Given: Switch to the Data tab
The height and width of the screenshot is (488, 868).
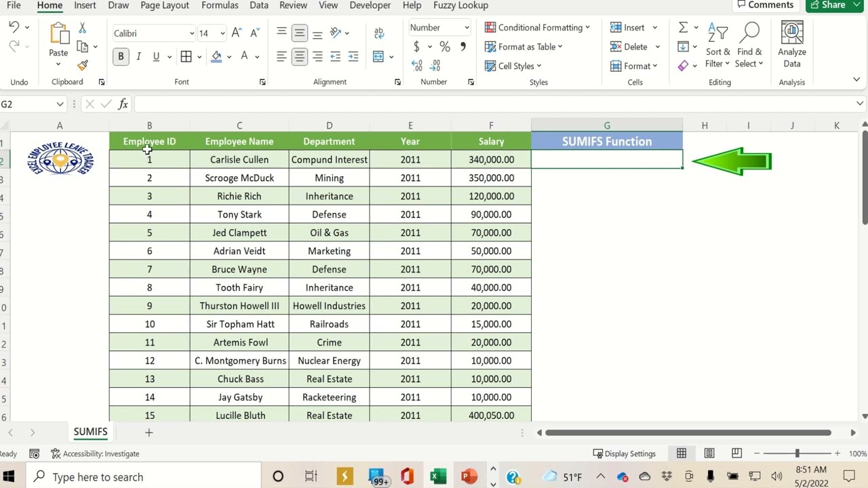Looking at the screenshot, I should [259, 5].
